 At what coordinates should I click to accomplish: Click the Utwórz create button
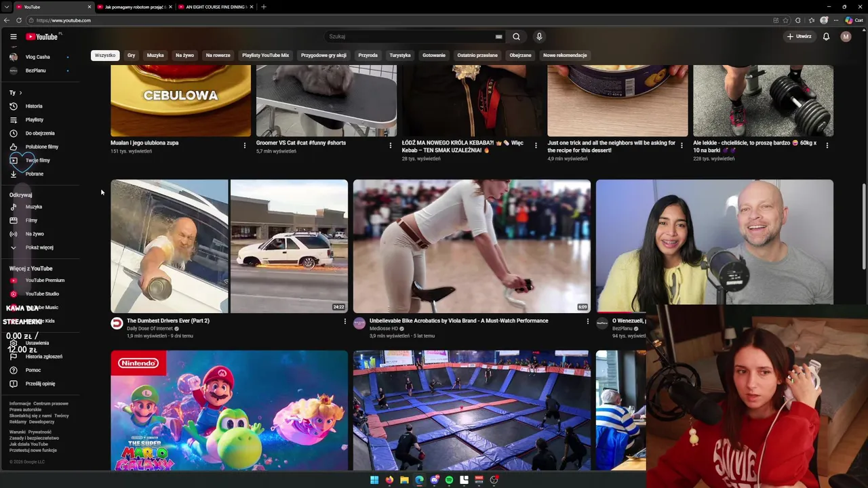[799, 37]
